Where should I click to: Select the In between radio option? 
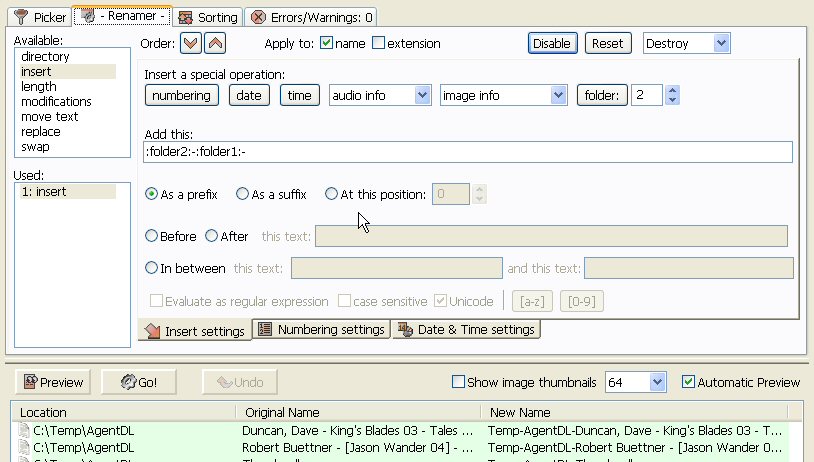pyautogui.click(x=151, y=268)
